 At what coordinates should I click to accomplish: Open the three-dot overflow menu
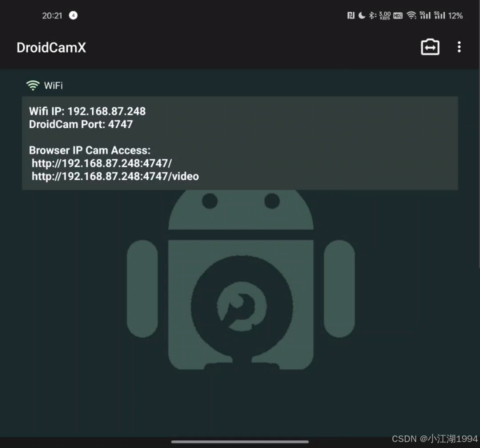[459, 47]
